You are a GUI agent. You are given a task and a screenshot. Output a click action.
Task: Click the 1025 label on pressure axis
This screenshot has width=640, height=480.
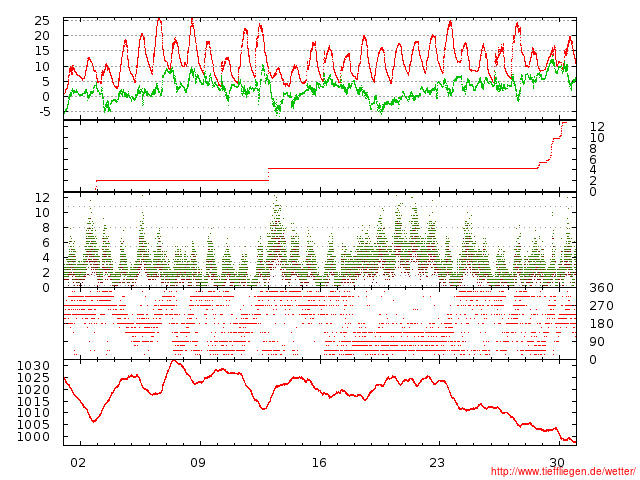pyautogui.click(x=33, y=378)
